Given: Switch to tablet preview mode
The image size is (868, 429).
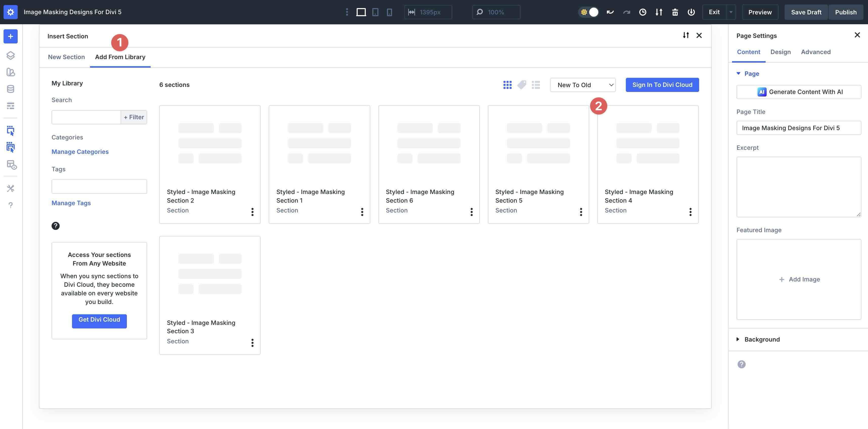Looking at the screenshot, I should [x=375, y=12].
